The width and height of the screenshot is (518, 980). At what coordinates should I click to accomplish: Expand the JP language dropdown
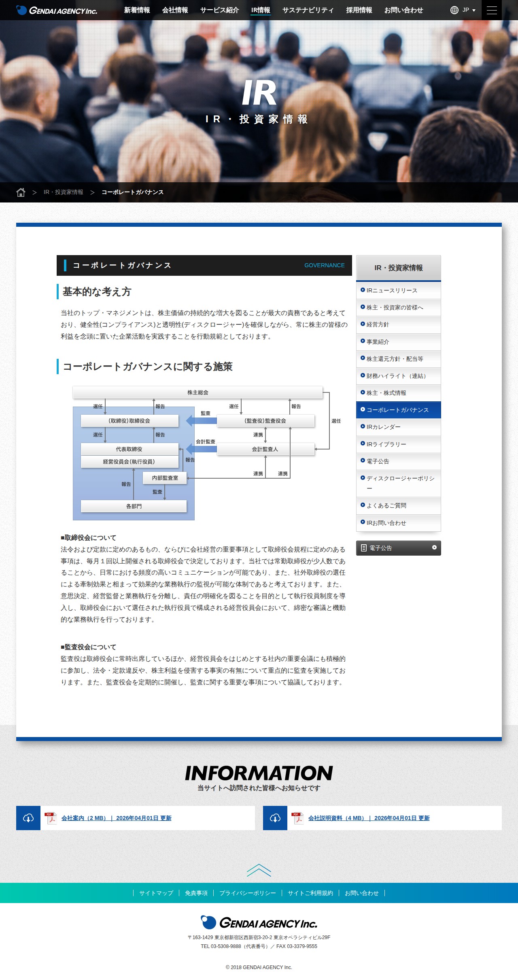[x=469, y=10]
